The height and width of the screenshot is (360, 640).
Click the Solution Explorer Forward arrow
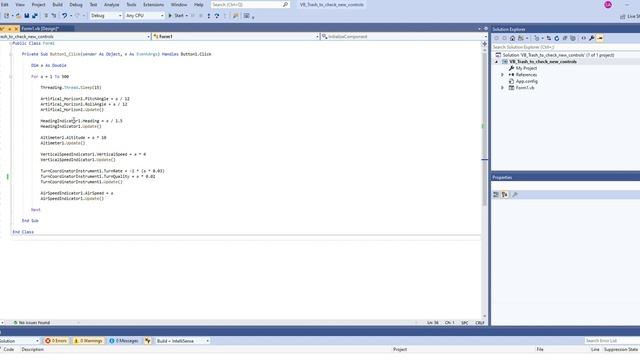pos(504,38)
